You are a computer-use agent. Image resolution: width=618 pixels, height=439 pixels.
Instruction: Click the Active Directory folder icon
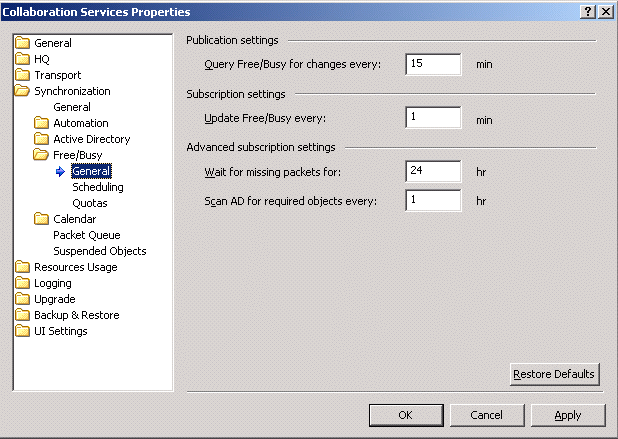tap(42, 139)
